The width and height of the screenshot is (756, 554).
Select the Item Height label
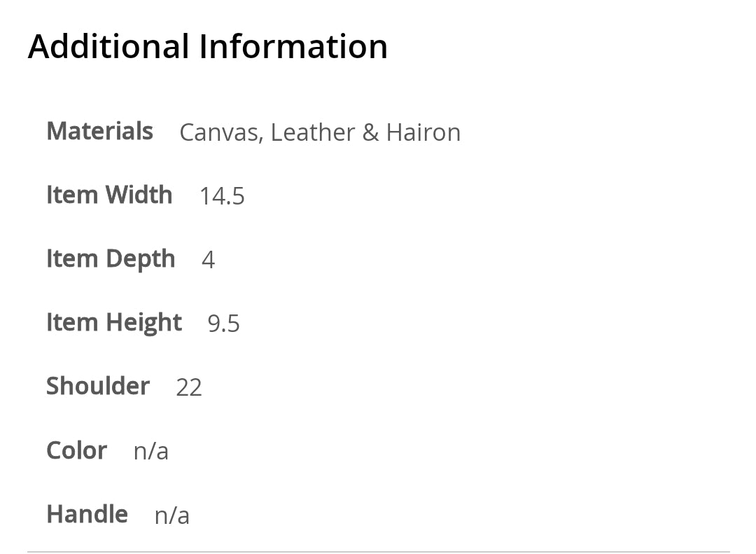pyautogui.click(x=114, y=323)
